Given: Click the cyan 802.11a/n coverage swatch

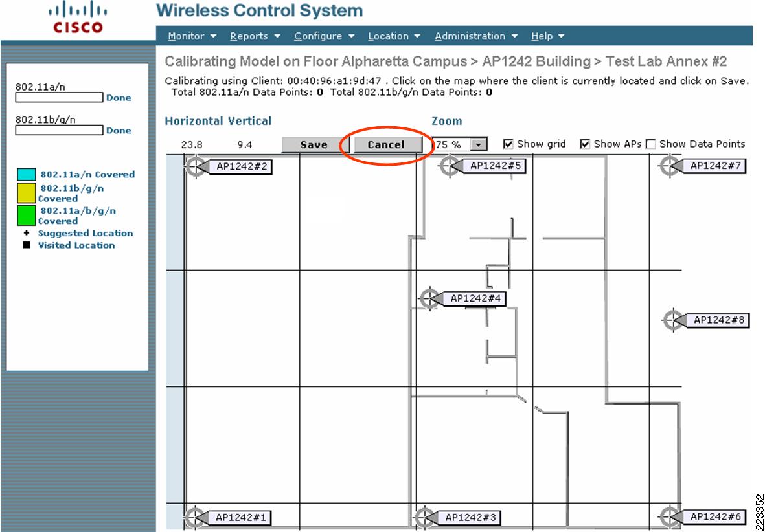Looking at the screenshot, I should coord(27,175).
